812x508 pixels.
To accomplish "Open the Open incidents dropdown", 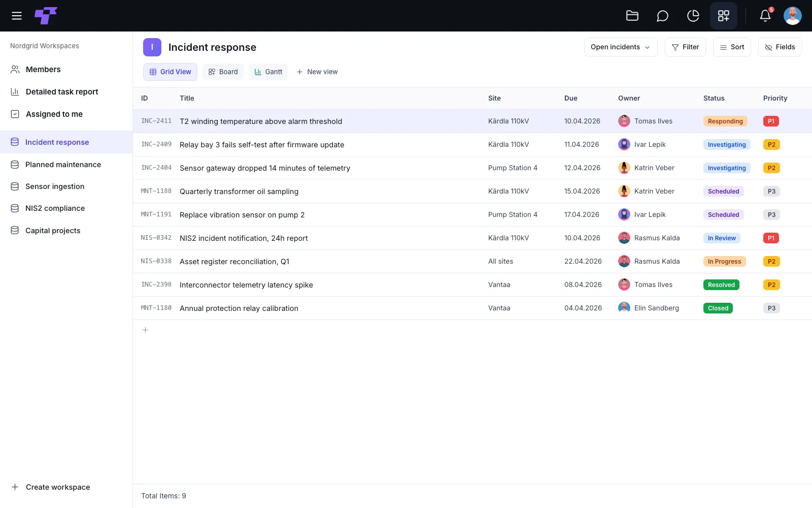I will [x=621, y=47].
